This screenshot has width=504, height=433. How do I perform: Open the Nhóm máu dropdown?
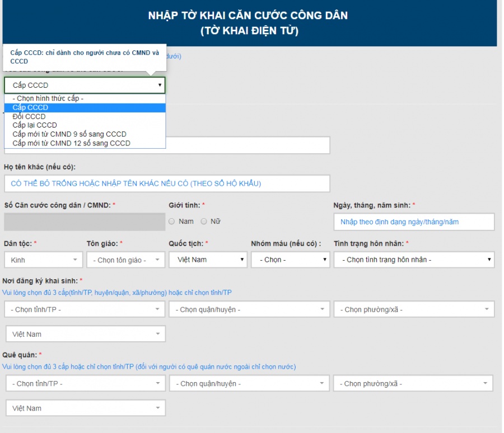[290, 260]
